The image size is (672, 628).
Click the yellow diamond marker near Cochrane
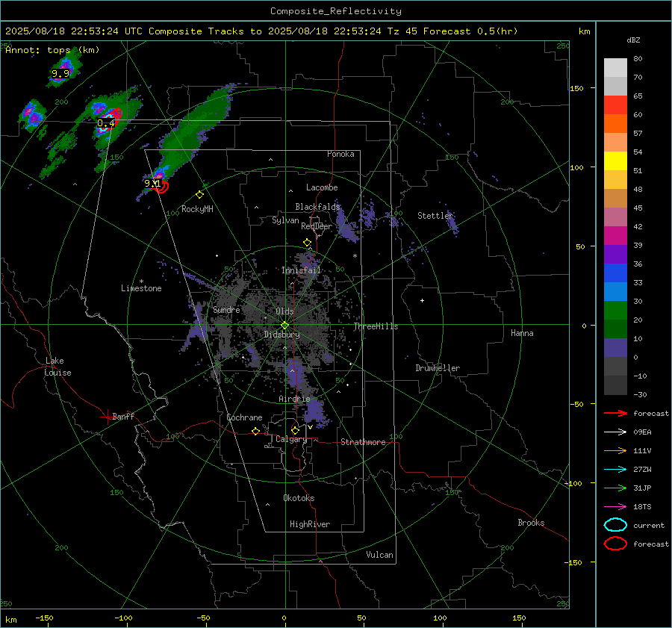click(255, 431)
